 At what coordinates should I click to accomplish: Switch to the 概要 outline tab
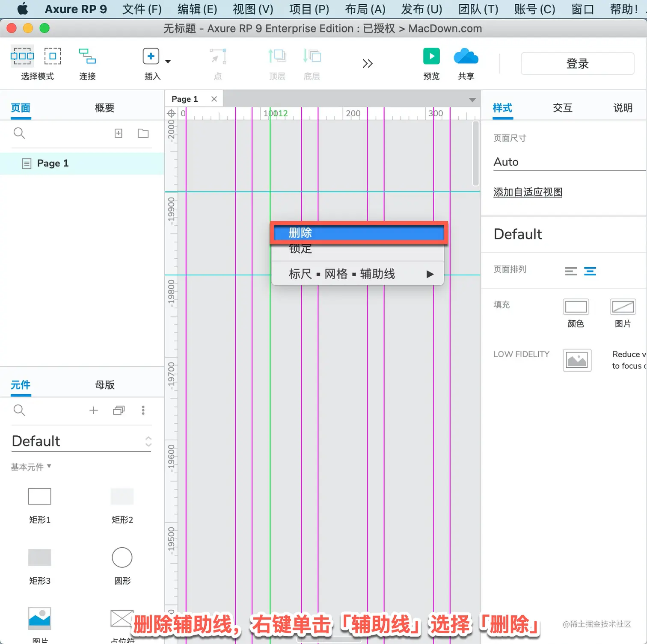point(105,108)
